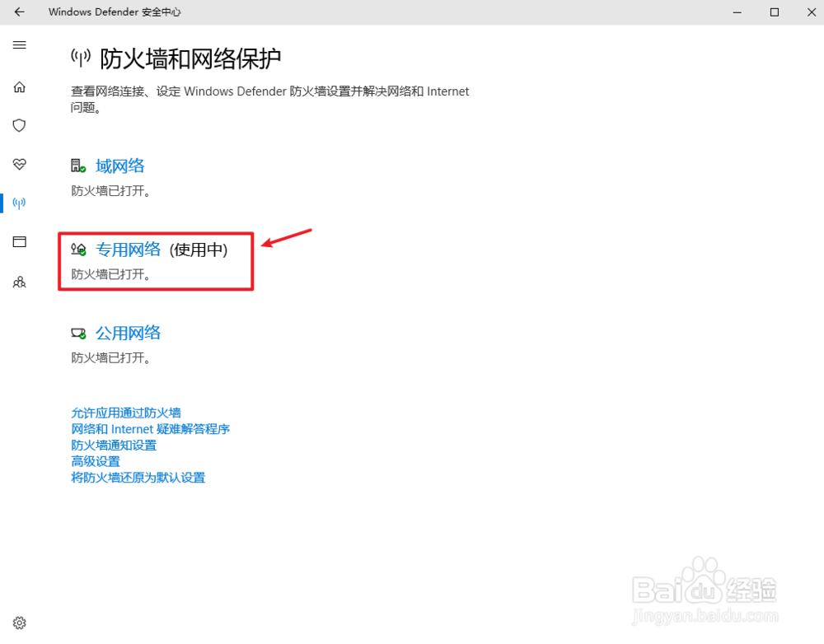Open 网络和 Internet 疑难解答程序 link

click(x=150, y=429)
